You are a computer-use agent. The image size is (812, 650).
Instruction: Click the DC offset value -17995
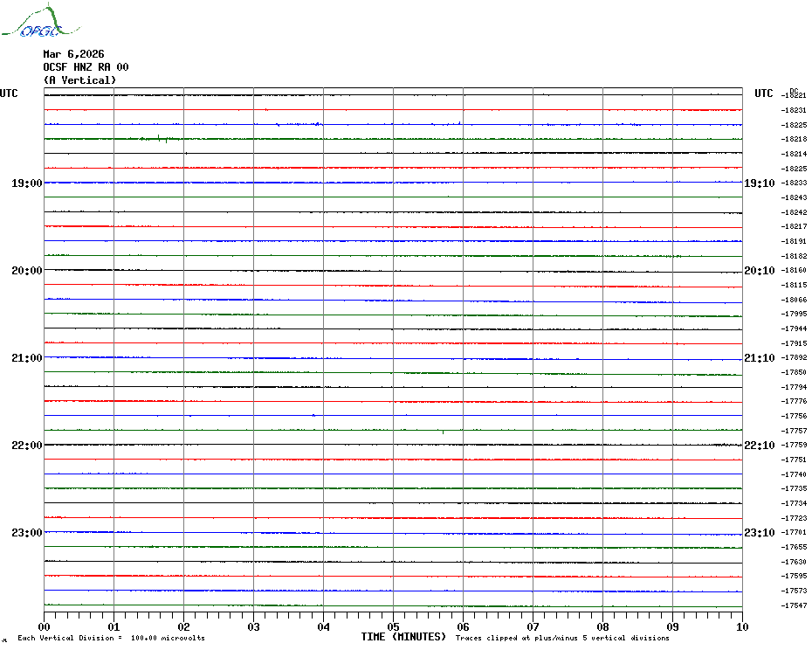(x=794, y=315)
